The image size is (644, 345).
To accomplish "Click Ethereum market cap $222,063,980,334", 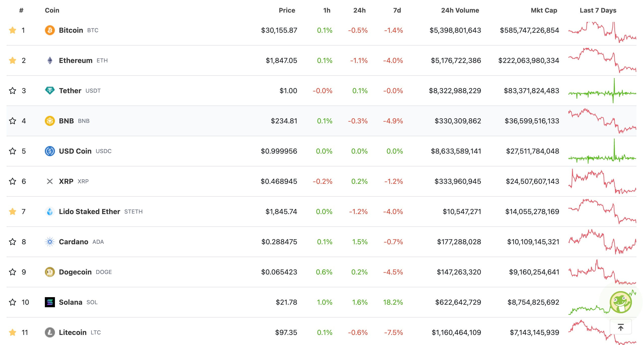I will tap(529, 60).
